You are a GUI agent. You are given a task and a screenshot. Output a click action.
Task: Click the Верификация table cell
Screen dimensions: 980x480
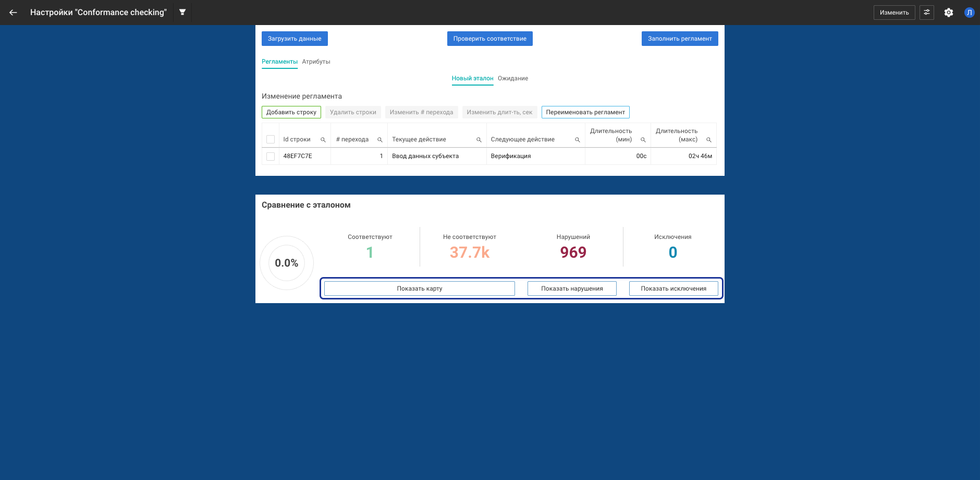pyautogui.click(x=510, y=156)
